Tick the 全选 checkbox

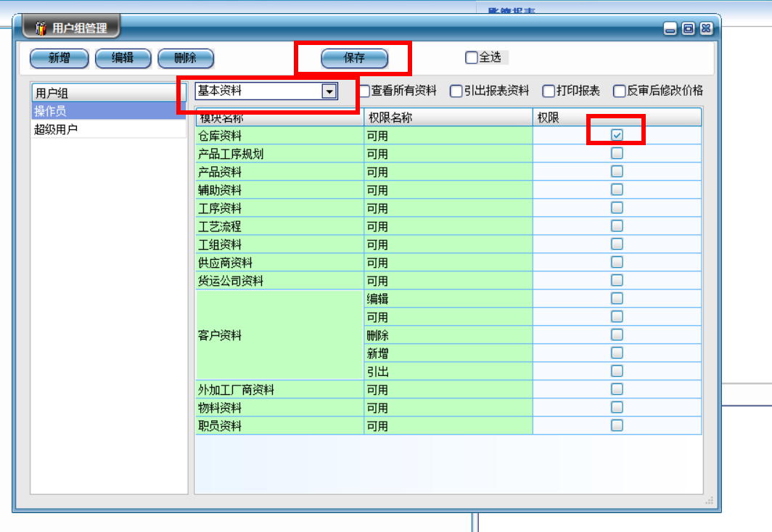click(471, 57)
